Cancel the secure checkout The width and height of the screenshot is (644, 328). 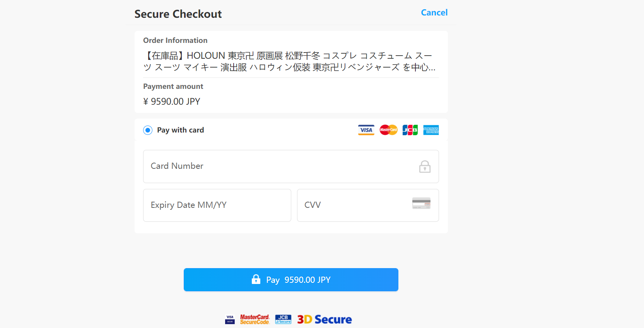click(x=434, y=13)
